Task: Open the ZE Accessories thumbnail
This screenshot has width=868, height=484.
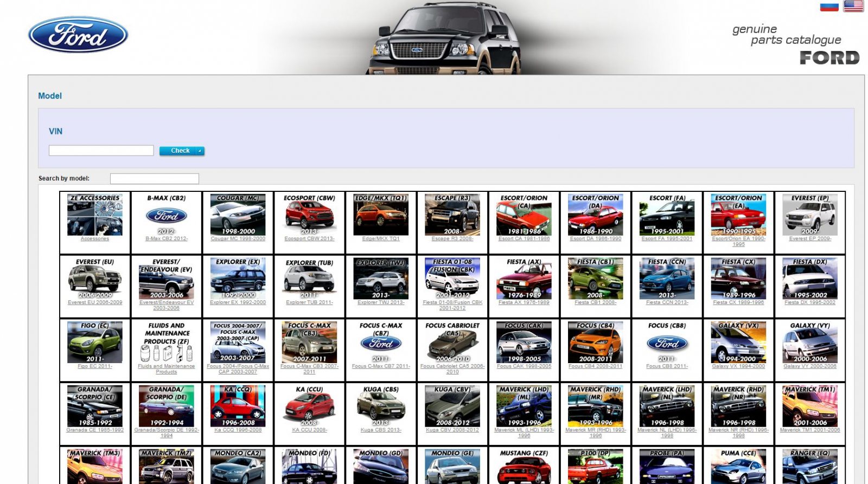Action: pyautogui.click(x=95, y=215)
